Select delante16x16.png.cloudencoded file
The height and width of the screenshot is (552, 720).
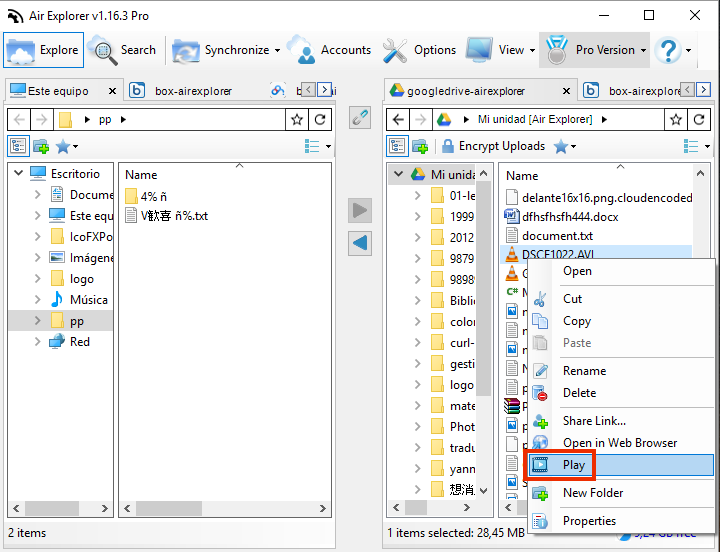599,197
